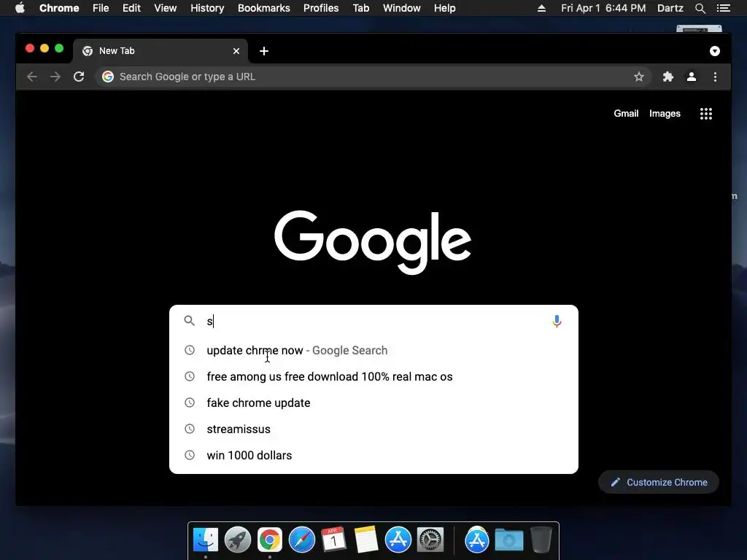The height and width of the screenshot is (560, 747).
Task: Open the Profiles menu
Action: tap(321, 8)
